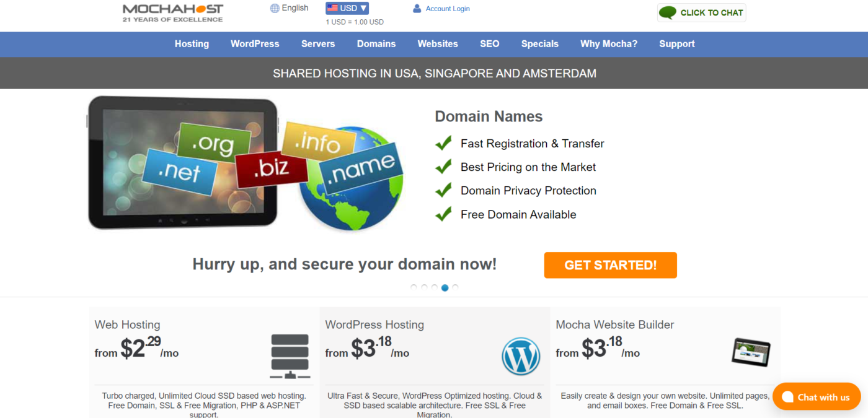The width and height of the screenshot is (868, 418).
Task: Click the Account Login user icon
Action: 417,9
